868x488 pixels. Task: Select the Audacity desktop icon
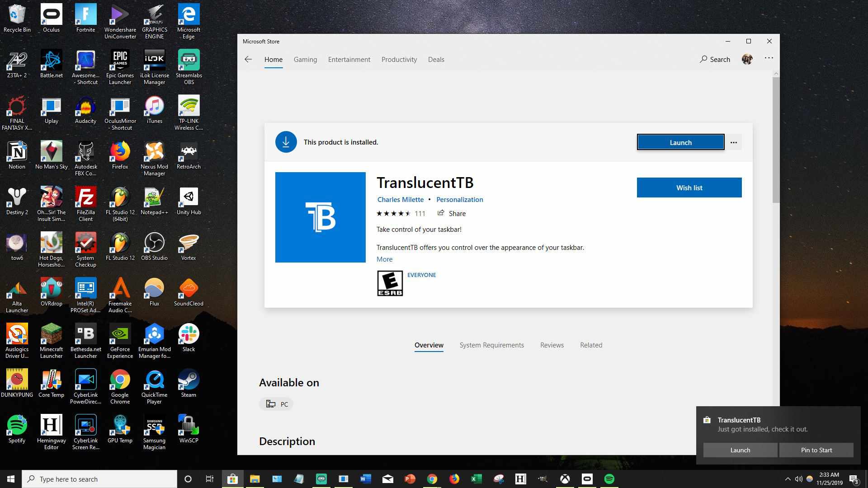pyautogui.click(x=85, y=110)
